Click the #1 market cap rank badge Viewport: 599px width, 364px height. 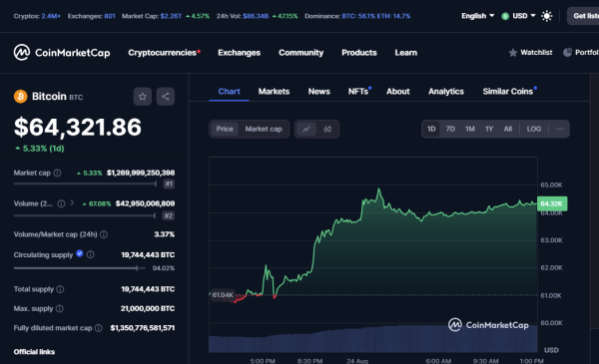pos(169,183)
